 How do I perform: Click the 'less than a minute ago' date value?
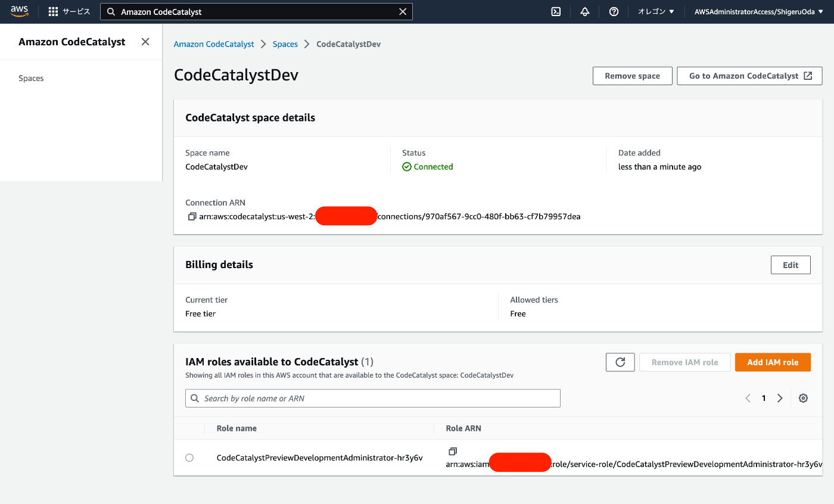pyautogui.click(x=659, y=167)
